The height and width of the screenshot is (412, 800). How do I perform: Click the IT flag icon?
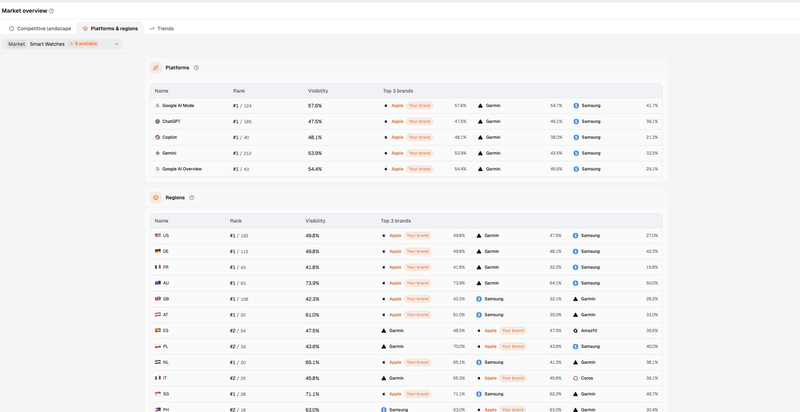(158, 378)
